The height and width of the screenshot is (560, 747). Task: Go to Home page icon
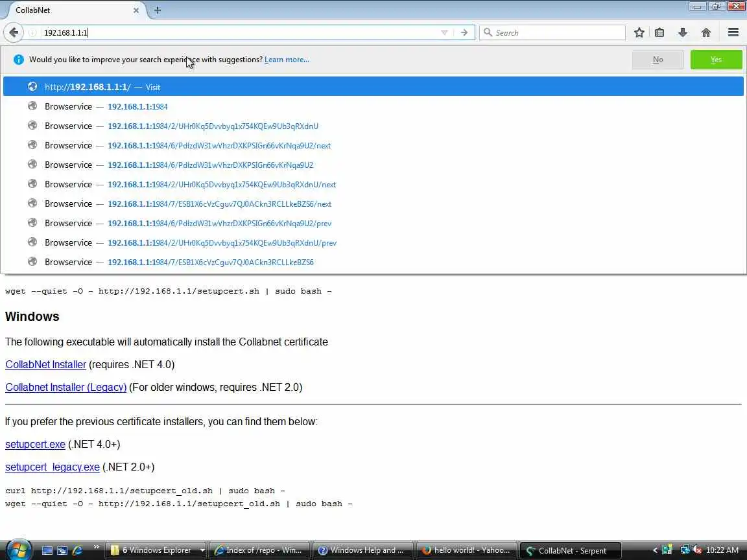click(706, 32)
